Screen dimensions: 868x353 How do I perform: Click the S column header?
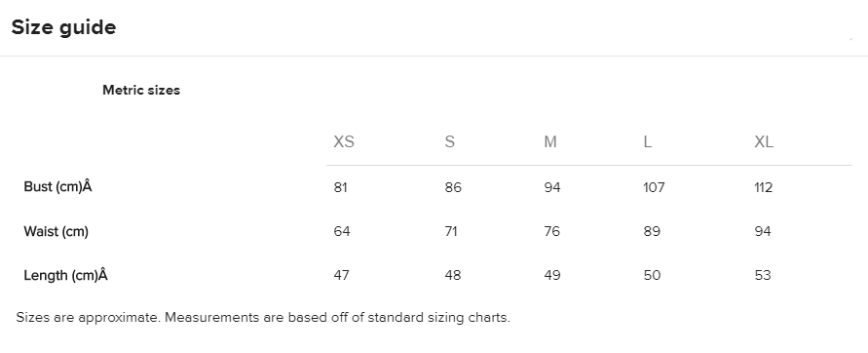pyautogui.click(x=449, y=141)
